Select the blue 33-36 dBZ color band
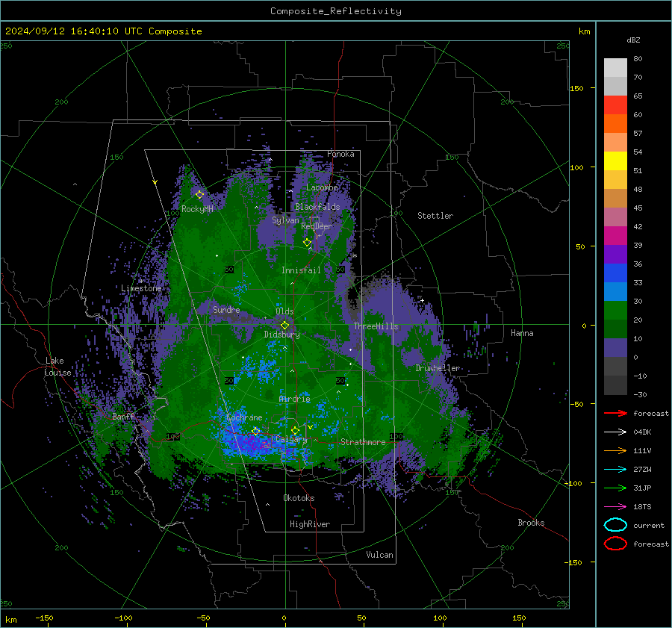 (x=615, y=273)
